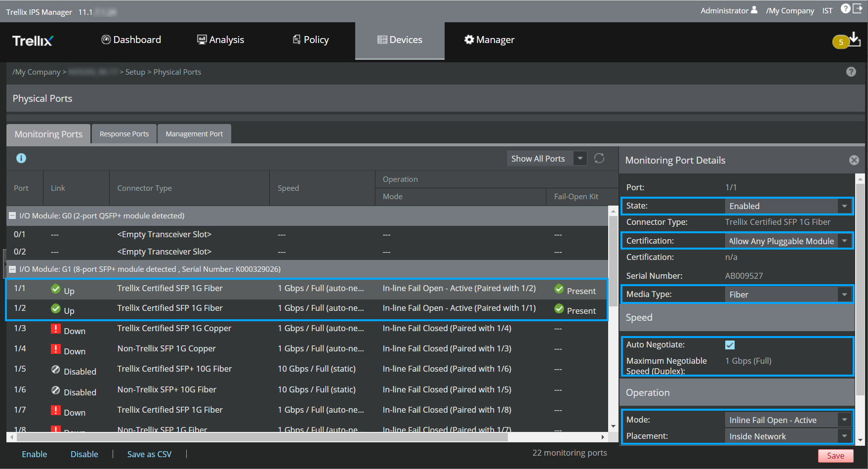Click the Port column header
This screenshot has width=868, height=469.
coord(25,188)
